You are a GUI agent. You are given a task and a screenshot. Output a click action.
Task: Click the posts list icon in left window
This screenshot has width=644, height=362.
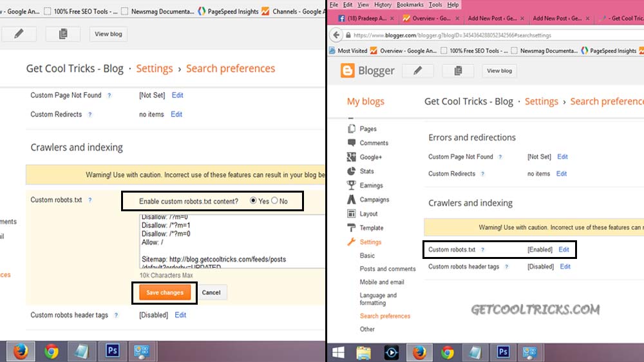click(63, 34)
